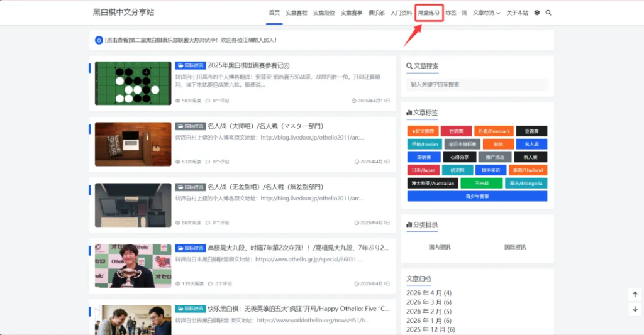Click the Othello board thumbnail
The height and width of the screenshot is (335, 644).
133,84
